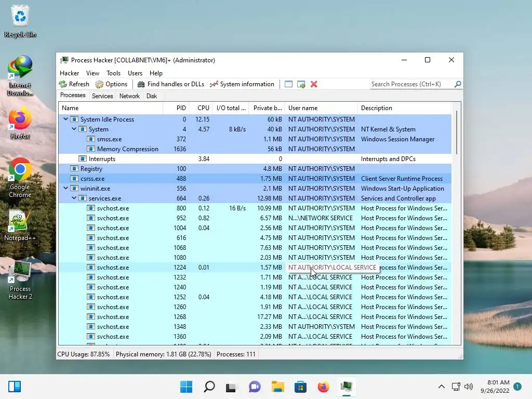Screen dimensions: 532x399
Task: Click the Registry process icon
Action: pos(74,169)
